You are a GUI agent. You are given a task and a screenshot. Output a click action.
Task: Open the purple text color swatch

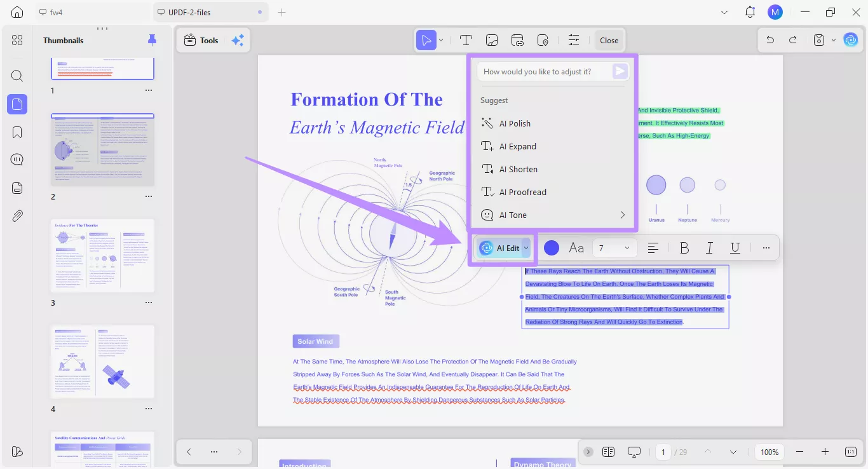click(x=552, y=248)
